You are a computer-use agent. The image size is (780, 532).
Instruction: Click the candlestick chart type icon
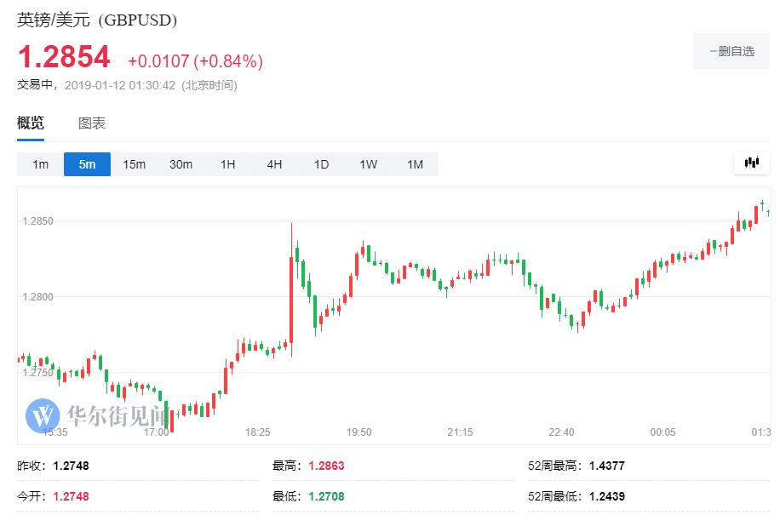(x=751, y=163)
